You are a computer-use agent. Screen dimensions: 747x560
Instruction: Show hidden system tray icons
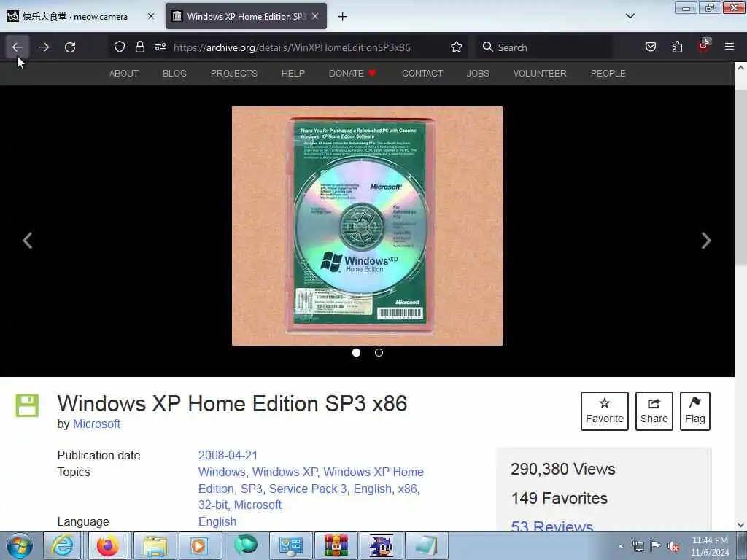click(x=620, y=546)
